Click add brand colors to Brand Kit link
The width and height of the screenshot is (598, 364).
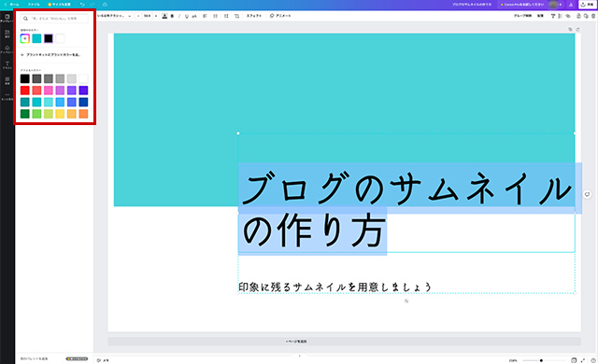[x=50, y=55]
